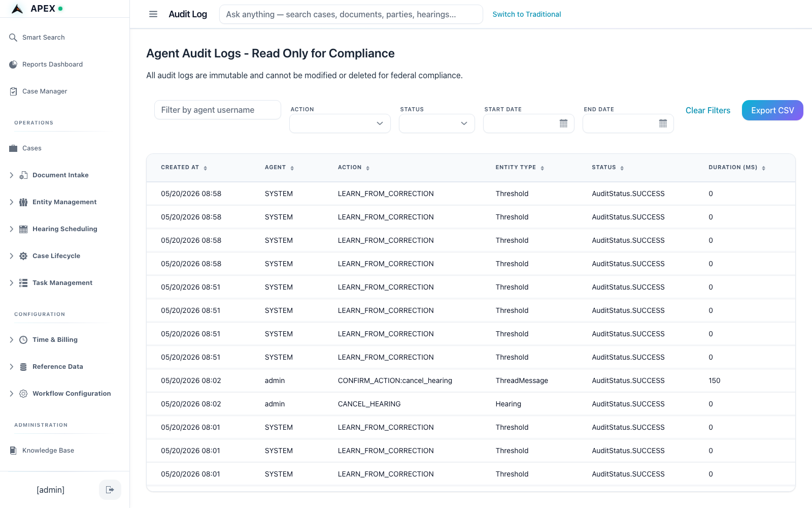
Task: Click the End Date input field
Action: [628, 123]
